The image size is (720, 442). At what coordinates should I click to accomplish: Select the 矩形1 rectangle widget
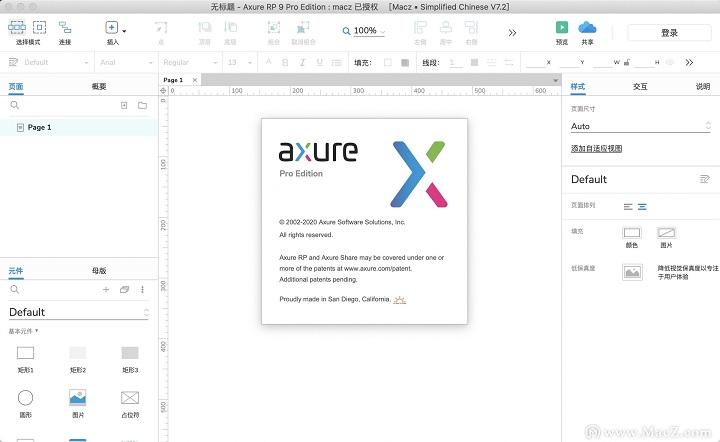tap(26, 358)
